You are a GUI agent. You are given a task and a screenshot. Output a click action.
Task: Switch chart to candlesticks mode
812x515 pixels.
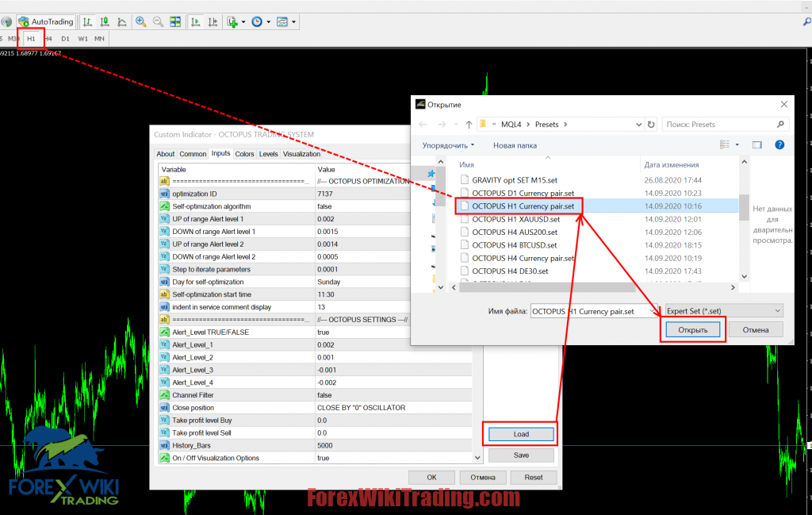[x=105, y=21]
